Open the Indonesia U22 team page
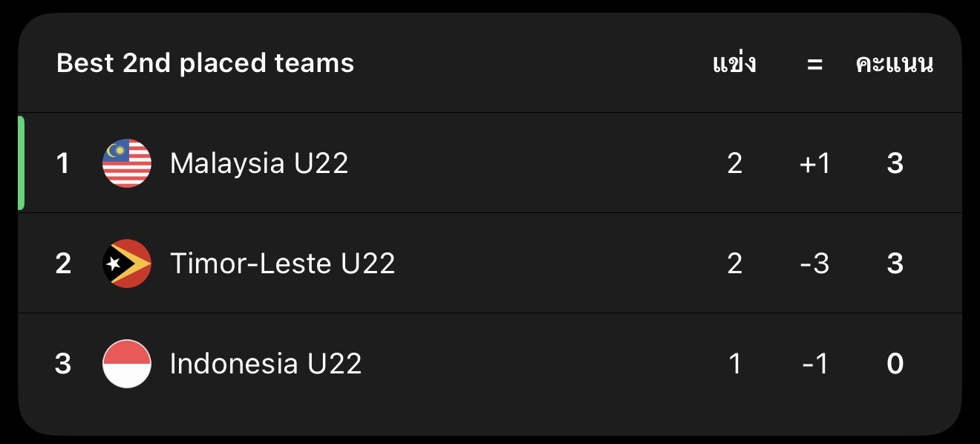Image resolution: width=980 pixels, height=444 pixels. pyautogui.click(x=266, y=364)
